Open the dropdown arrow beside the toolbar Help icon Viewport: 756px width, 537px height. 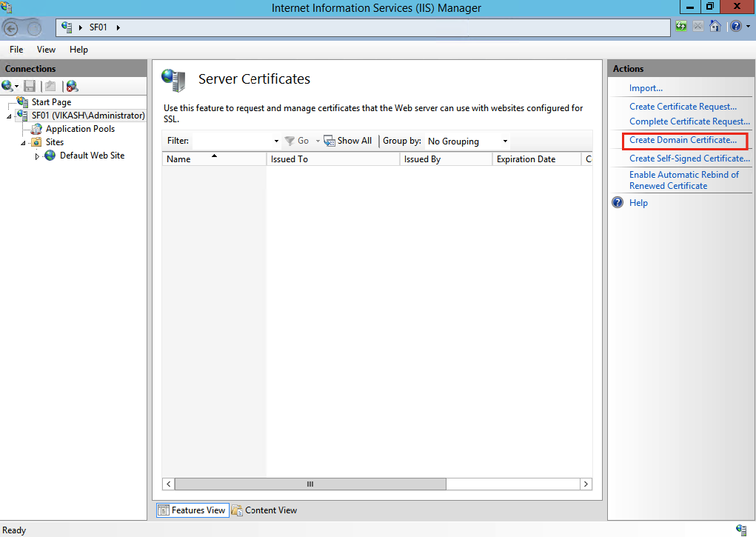click(x=749, y=27)
